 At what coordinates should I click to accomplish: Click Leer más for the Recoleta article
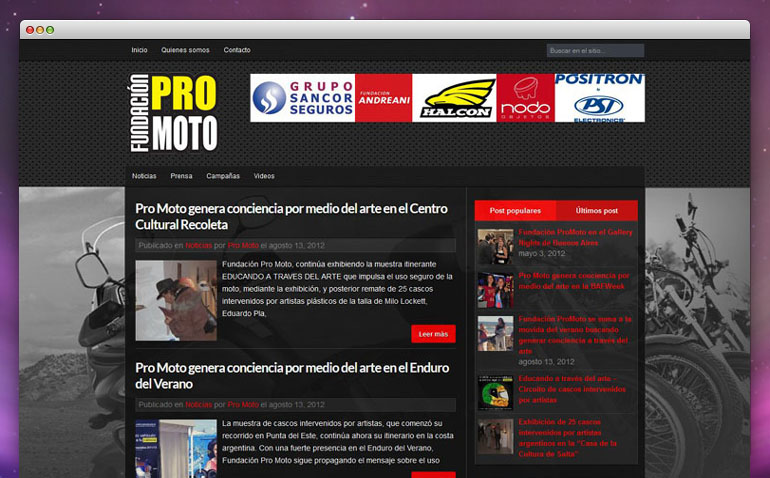coord(433,334)
